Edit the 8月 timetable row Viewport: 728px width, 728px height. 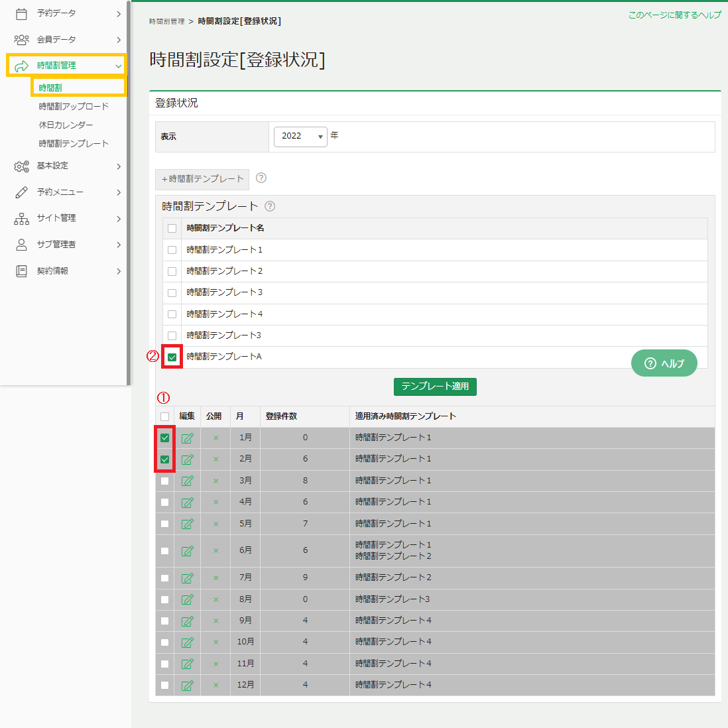point(187,599)
